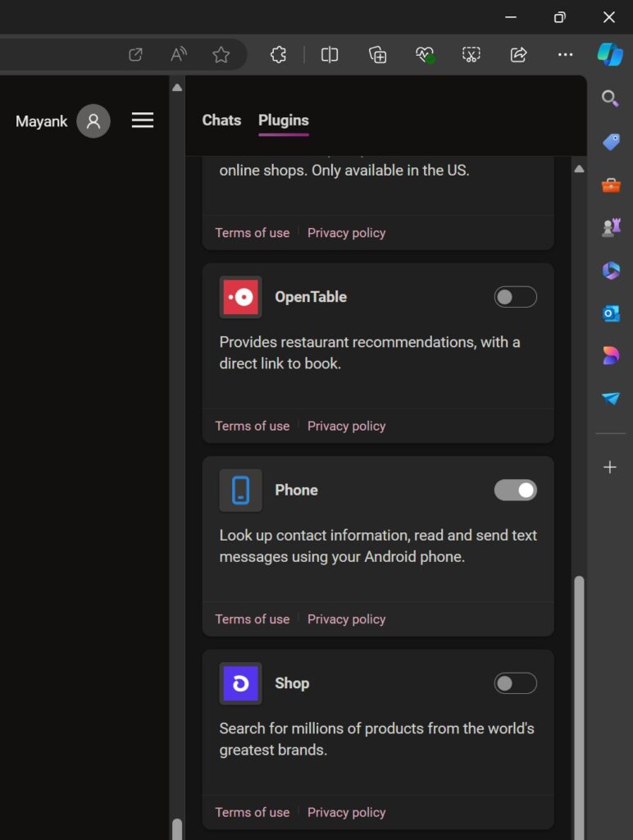Viewport: 633px width, 840px height.
Task: Toggle Split screen icon
Action: (x=330, y=54)
